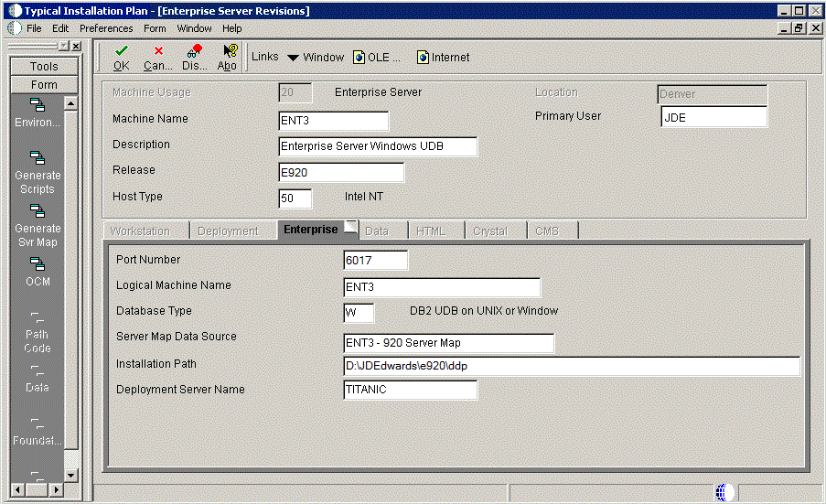Open the OLE link icon
This screenshot has width=826, height=504.
pyautogui.click(x=359, y=57)
